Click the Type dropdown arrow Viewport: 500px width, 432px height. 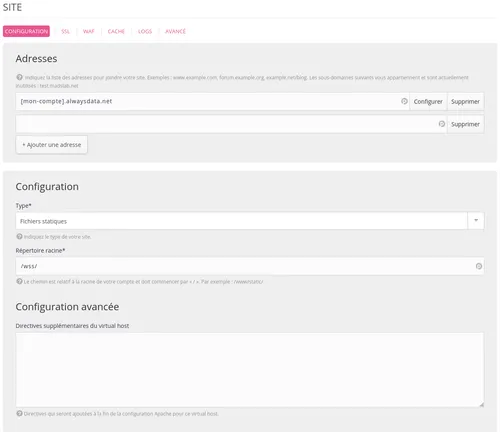476,221
